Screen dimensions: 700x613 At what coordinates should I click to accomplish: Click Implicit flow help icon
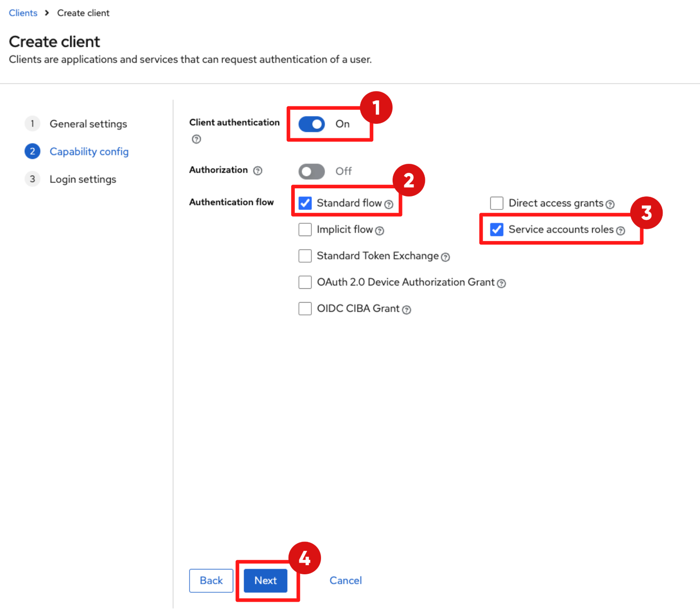click(x=379, y=231)
